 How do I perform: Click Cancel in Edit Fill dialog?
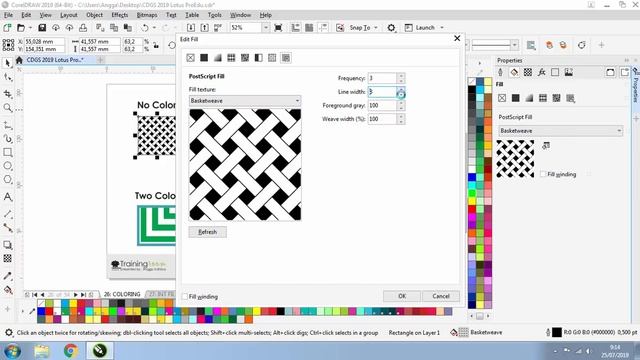[441, 296]
